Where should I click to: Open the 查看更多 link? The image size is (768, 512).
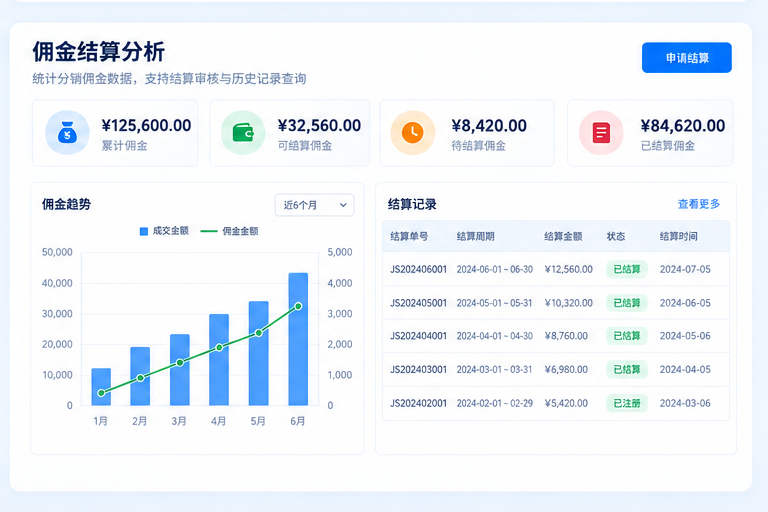[x=698, y=204]
